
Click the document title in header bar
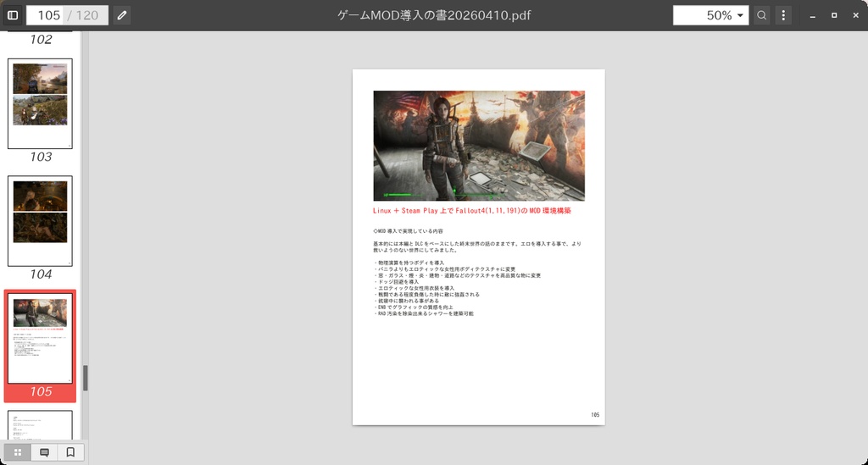434,15
